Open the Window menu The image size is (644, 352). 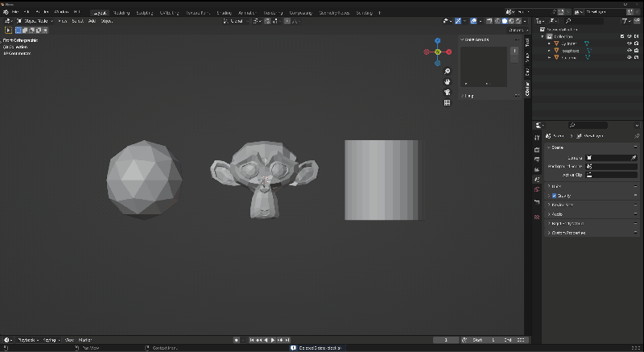click(62, 12)
